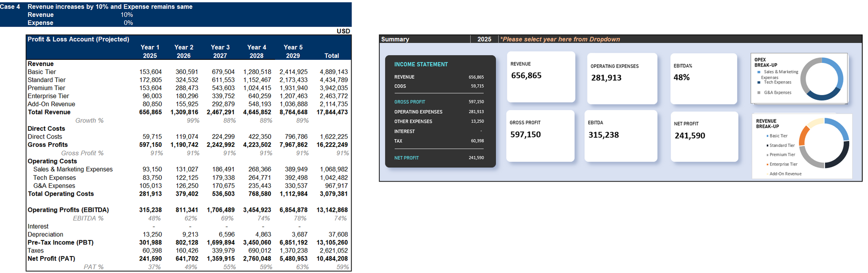Click the Revenue KPI card showing 656,865
Screen dimensions: 868x273
click(x=541, y=77)
